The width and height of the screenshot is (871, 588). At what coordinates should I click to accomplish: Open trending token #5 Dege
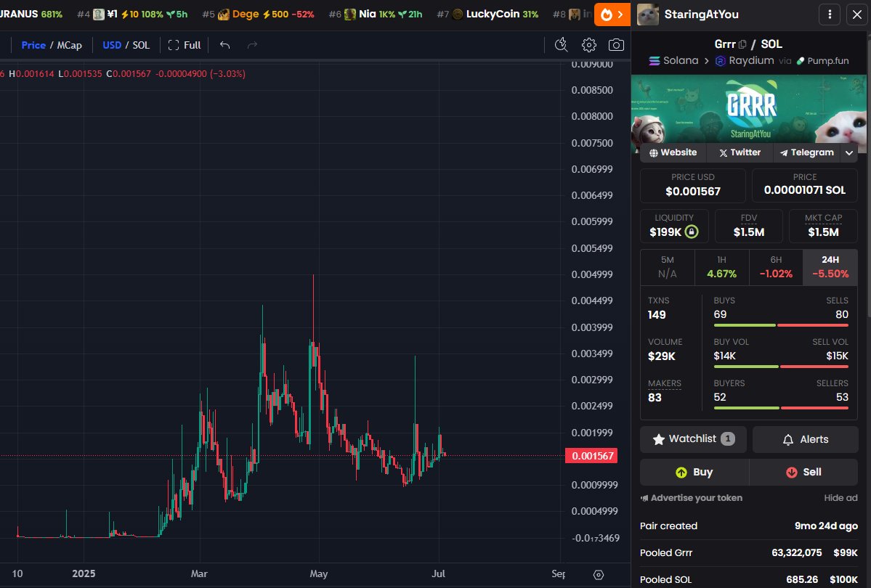(x=259, y=15)
